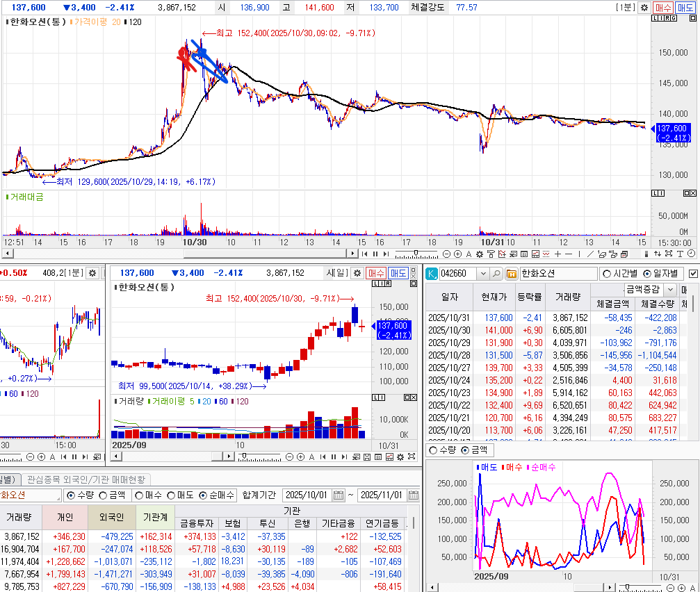Click the 1-minute chart horizontal scrollbar
This screenshot has width=700, height=592.
click(x=180, y=254)
